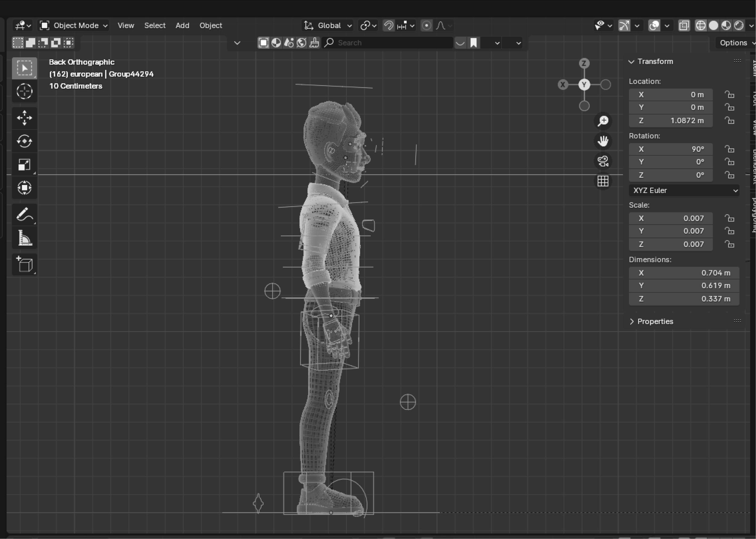The width and height of the screenshot is (756, 539).
Task: Select the Scale tool
Action: point(24,165)
